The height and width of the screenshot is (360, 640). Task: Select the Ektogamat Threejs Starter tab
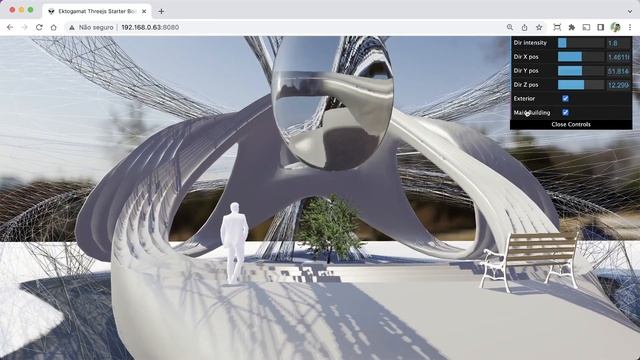(x=97, y=11)
